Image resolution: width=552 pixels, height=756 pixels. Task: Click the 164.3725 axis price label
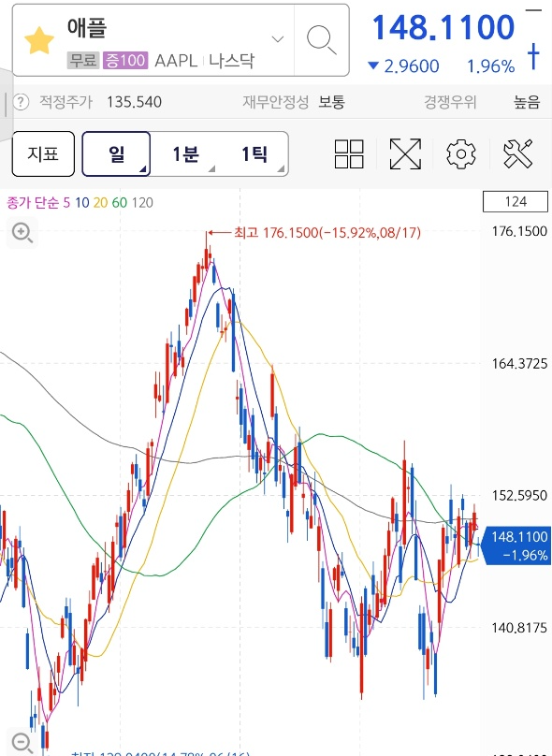pos(519,364)
